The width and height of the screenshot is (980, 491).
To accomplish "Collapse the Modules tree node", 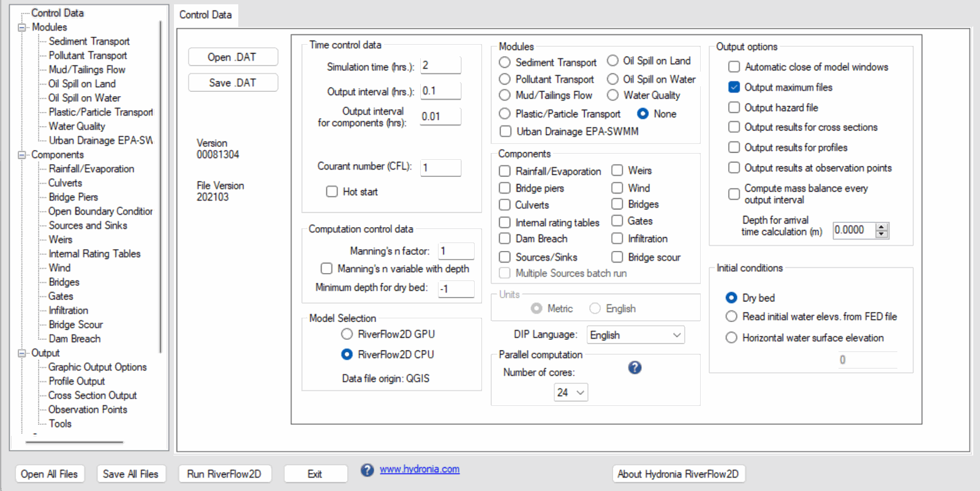I will (23, 28).
